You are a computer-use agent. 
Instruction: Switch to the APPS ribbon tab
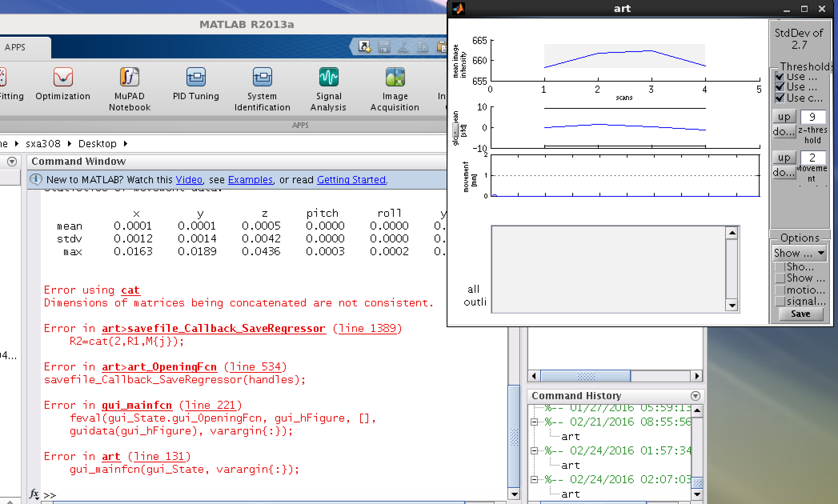[x=15, y=47]
